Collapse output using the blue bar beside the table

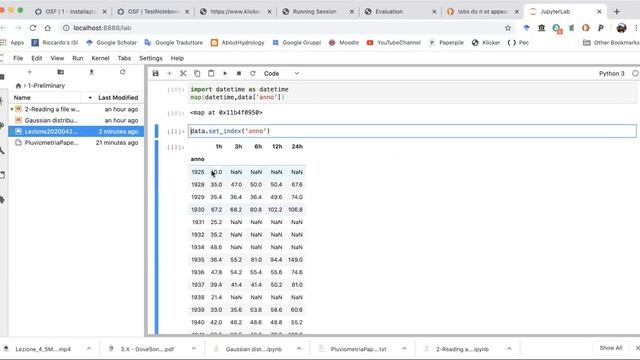pos(156,238)
